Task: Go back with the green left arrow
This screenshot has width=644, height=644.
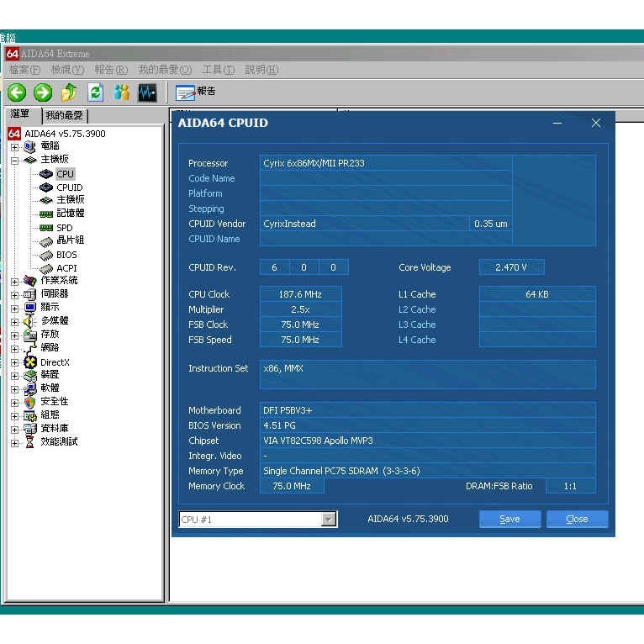Action: (17, 92)
